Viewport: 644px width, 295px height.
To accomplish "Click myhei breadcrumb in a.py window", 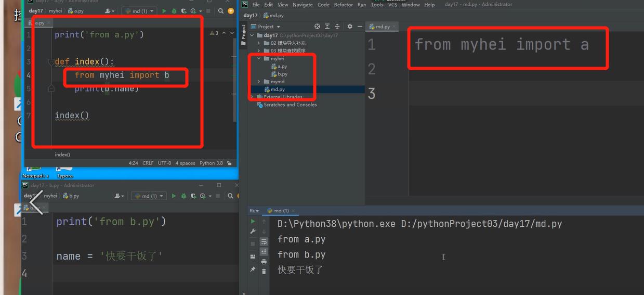I will 55,11.
